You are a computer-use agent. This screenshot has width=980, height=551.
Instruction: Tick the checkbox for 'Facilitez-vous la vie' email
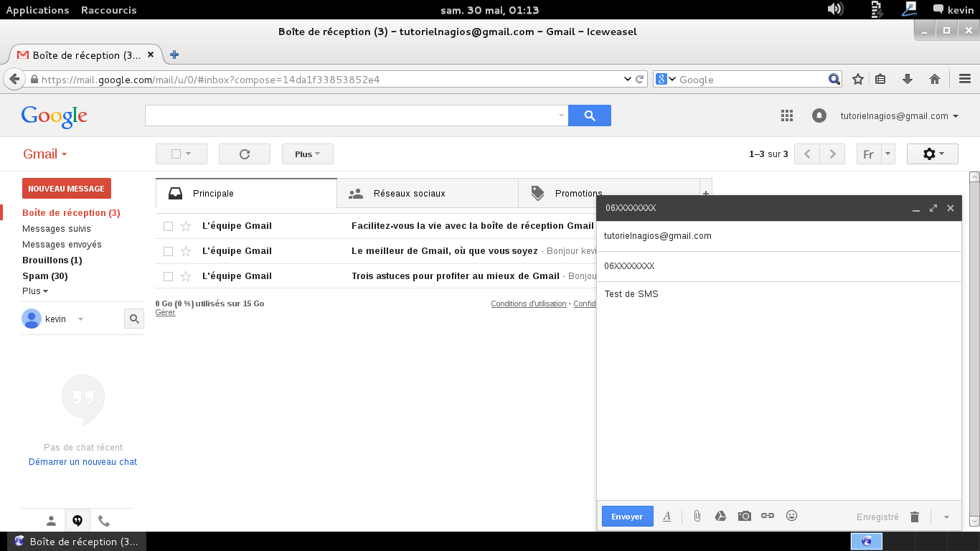coord(168,226)
